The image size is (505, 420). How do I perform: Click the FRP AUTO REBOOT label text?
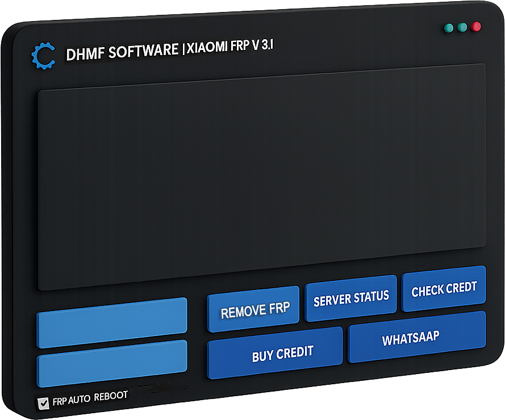tap(90, 398)
